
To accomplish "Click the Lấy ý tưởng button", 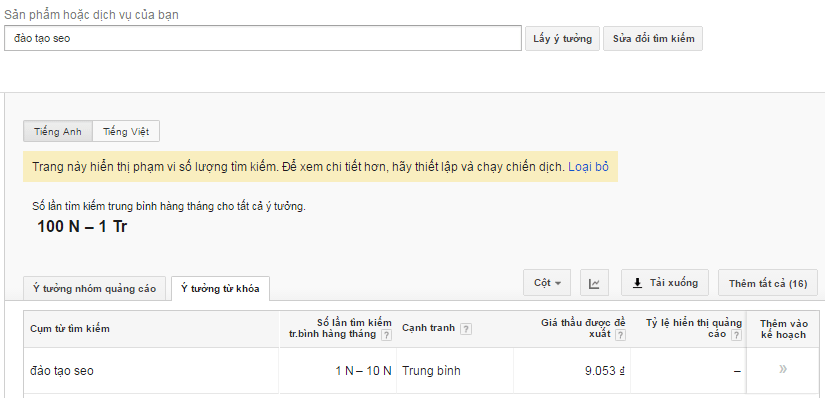I will pyautogui.click(x=562, y=38).
